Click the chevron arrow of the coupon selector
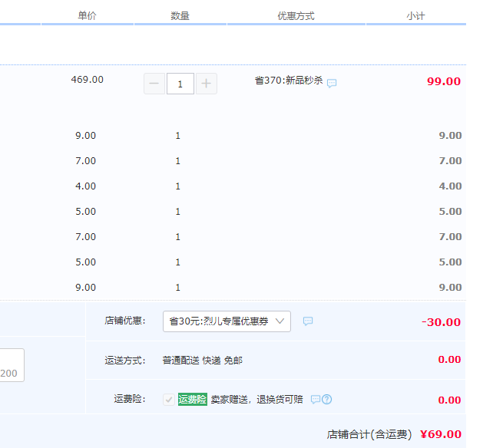The width and height of the screenshot is (493, 448). (280, 321)
